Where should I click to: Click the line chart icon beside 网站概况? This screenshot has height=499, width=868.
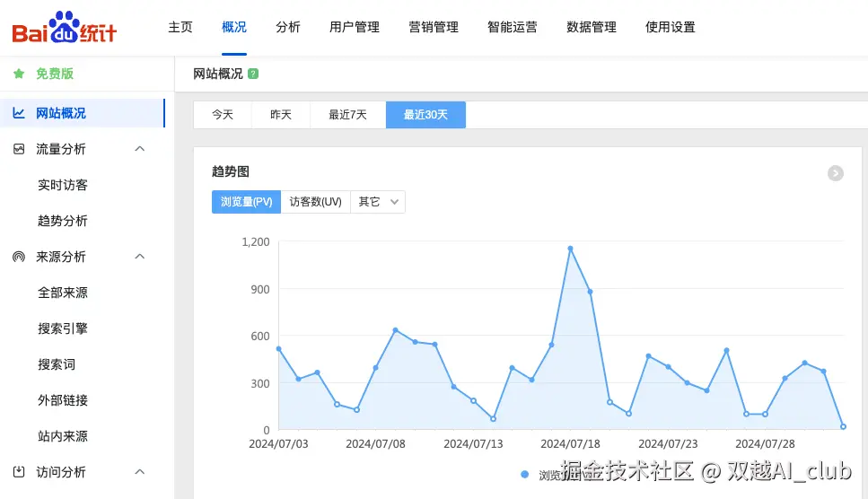click(x=19, y=113)
